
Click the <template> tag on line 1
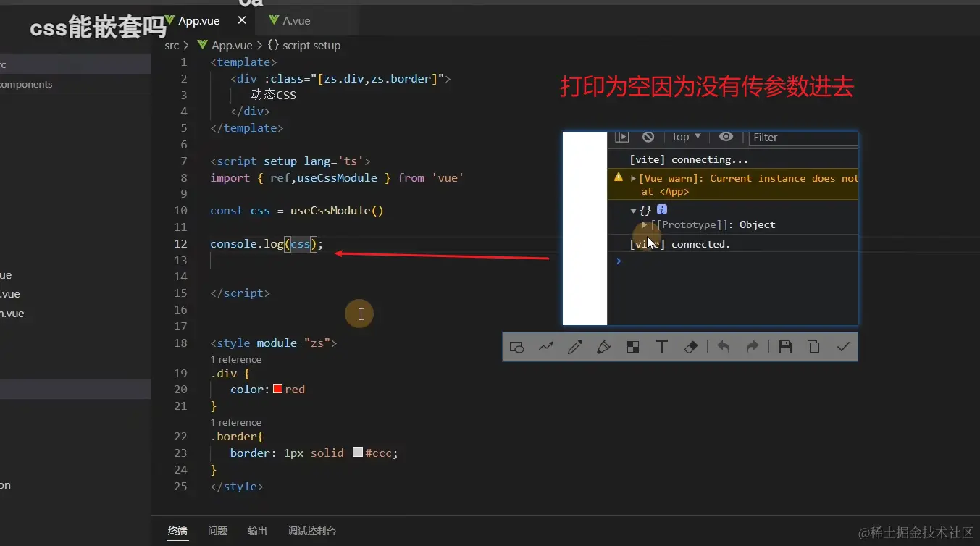click(x=243, y=62)
